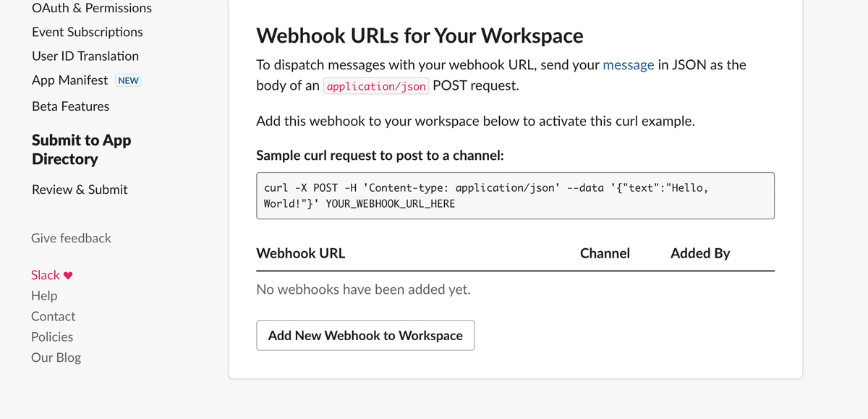
Task: Follow the 'message' hyperlink in description
Action: coord(629,64)
